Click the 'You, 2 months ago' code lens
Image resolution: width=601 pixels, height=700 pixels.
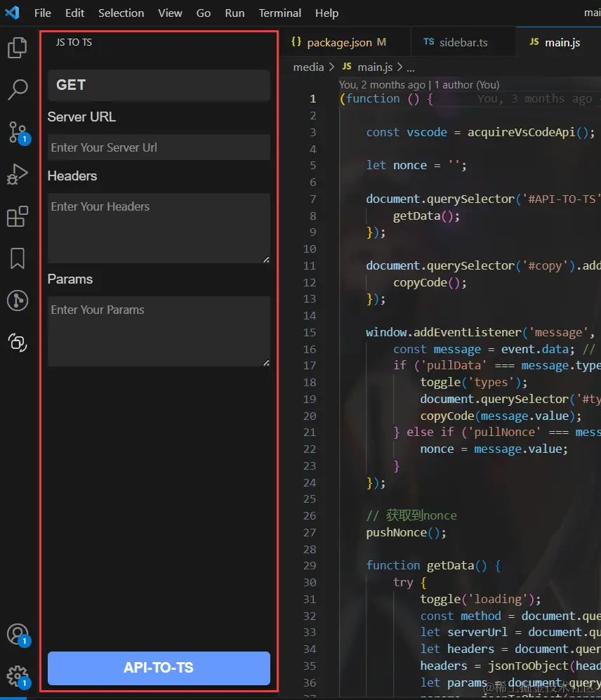[x=382, y=84]
